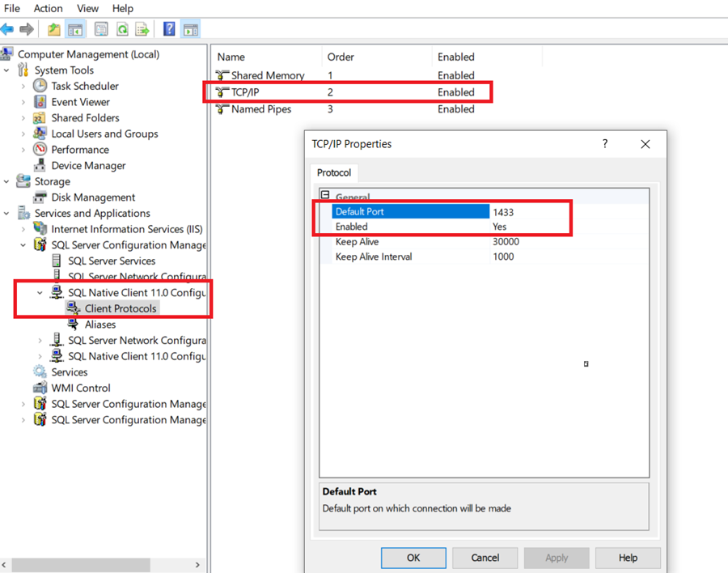This screenshot has height=573, width=728.
Task: Click the ? button in dialog title bar
Action: [x=604, y=143]
